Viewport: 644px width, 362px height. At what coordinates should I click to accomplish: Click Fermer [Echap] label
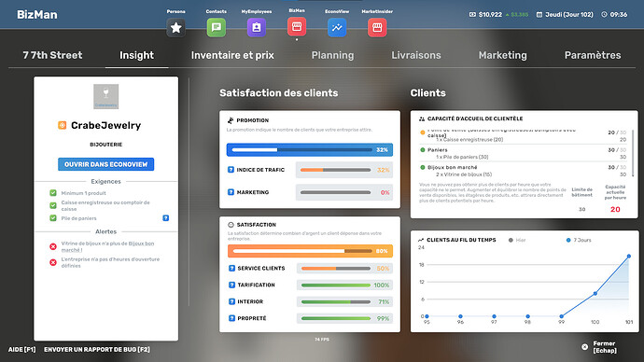[x=605, y=347]
